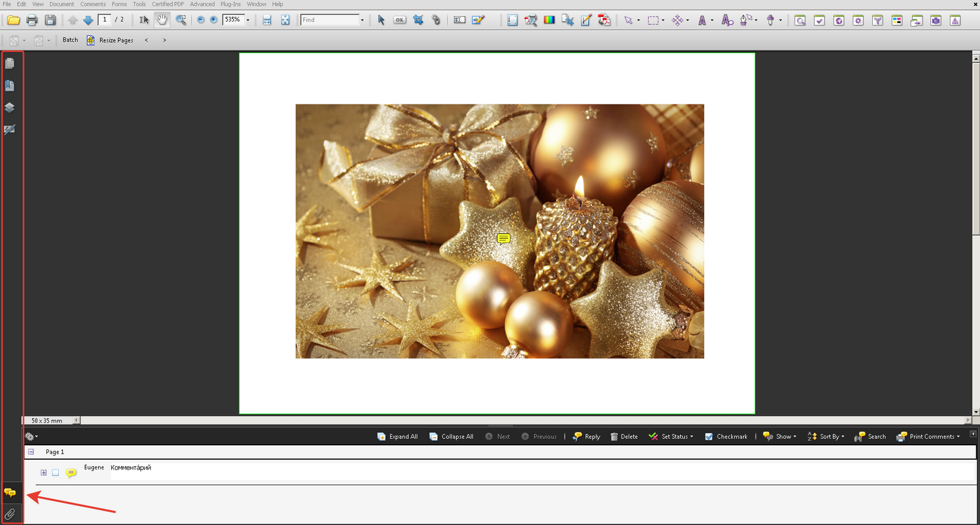
Task: Open the Show comments dropdown
Action: tap(779, 436)
